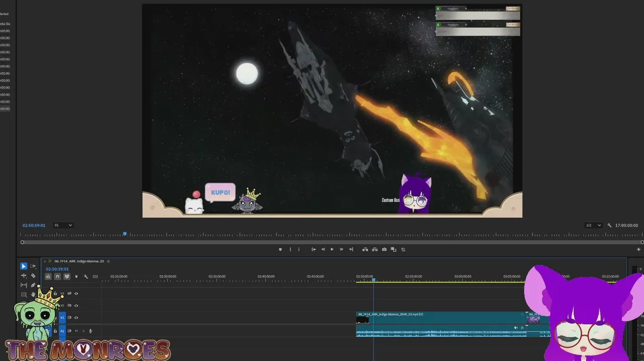Select the Hand tool
This screenshot has width=644, height=361.
(33, 295)
